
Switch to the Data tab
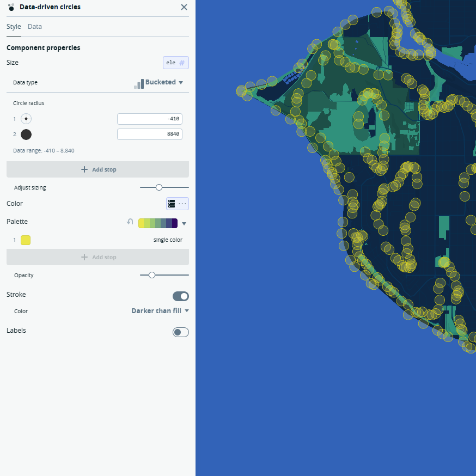35,26
